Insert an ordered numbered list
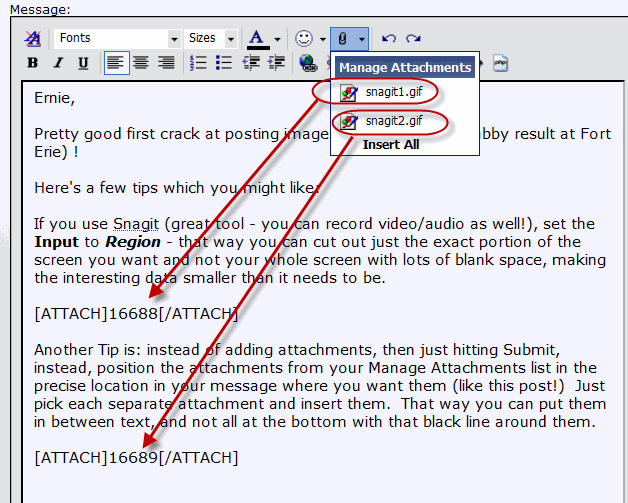Viewport: 628px width, 503px height. point(198,63)
